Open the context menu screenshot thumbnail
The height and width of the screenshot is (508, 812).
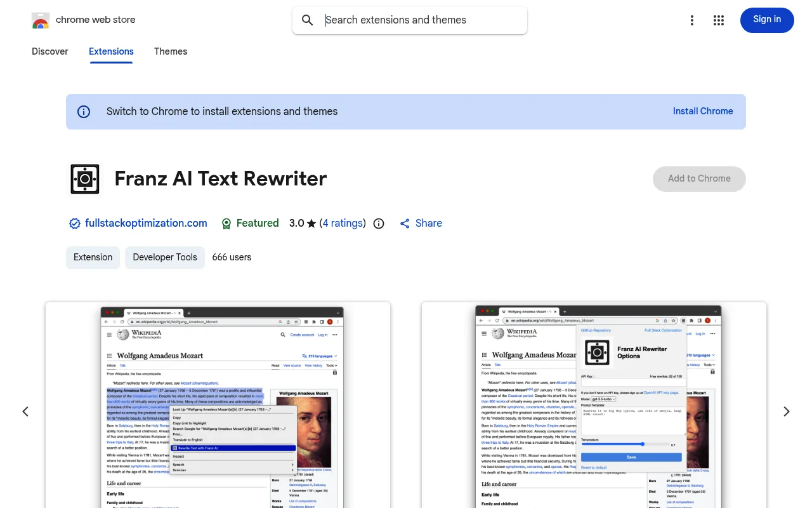(x=218, y=405)
